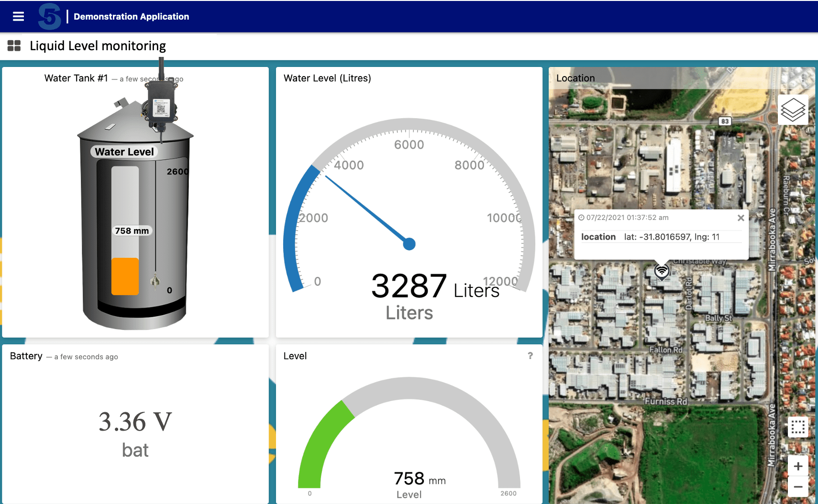Click the "Liquid Level monitoring" heading
This screenshot has width=818, height=504.
pos(98,45)
